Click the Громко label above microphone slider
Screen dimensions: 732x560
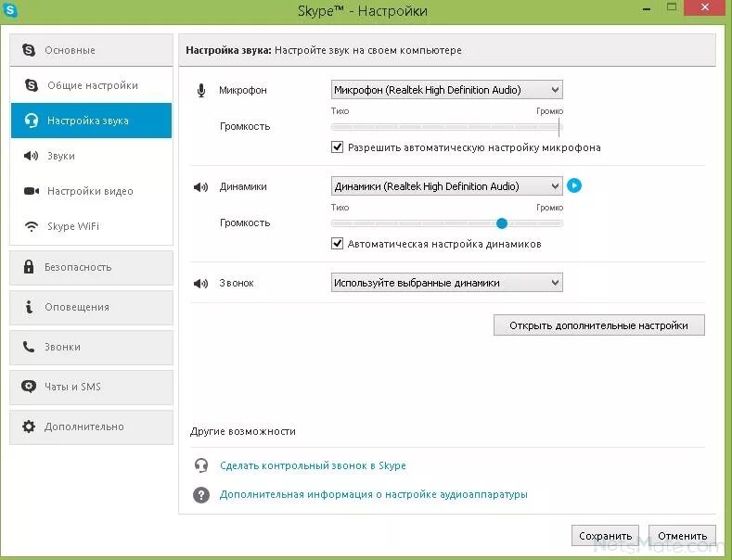click(x=549, y=111)
